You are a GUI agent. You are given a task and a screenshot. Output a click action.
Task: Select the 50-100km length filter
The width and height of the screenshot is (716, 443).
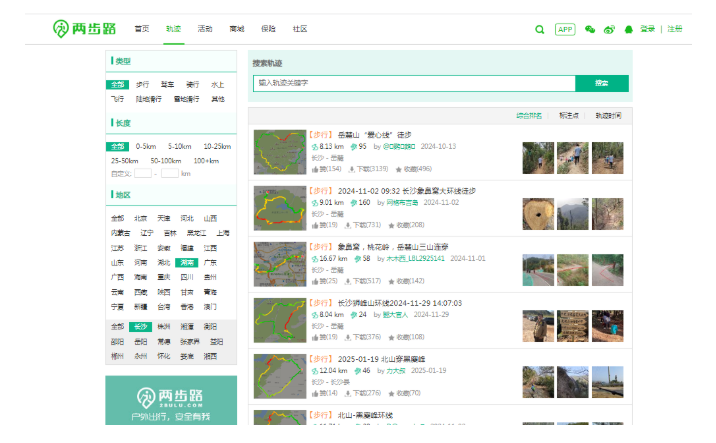(x=166, y=161)
